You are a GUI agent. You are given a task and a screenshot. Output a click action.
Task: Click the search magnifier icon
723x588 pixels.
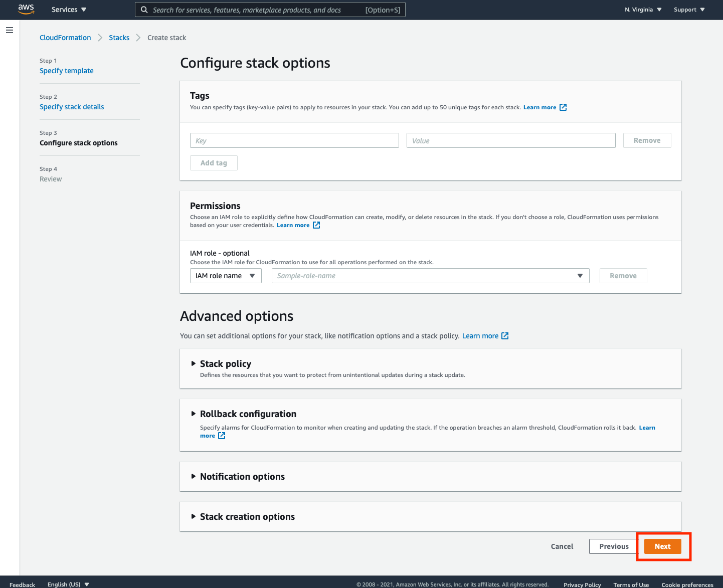tap(144, 10)
